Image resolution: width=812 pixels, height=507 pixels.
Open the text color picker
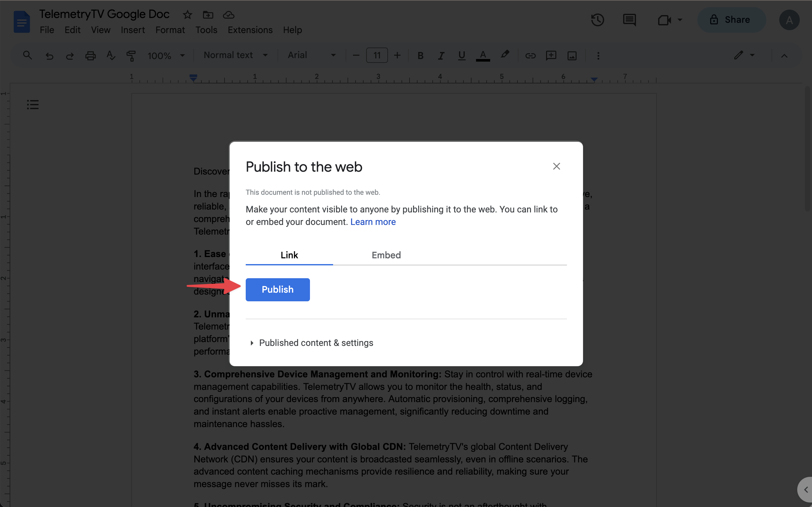(x=483, y=55)
